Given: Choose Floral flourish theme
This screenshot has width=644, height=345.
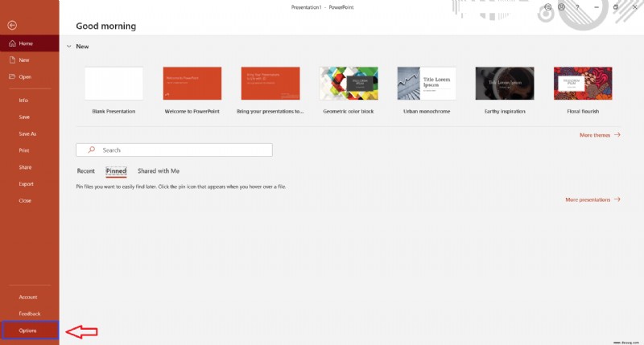Looking at the screenshot, I should point(583,84).
